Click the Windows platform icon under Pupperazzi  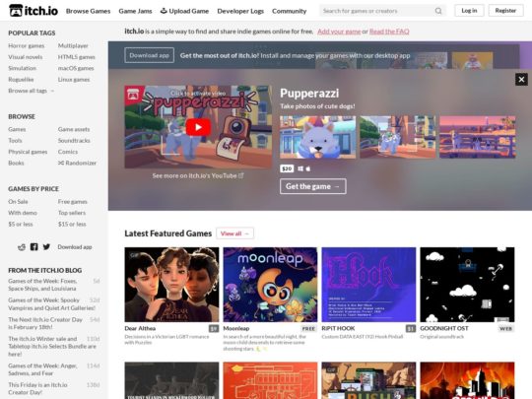tap(300, 168)
